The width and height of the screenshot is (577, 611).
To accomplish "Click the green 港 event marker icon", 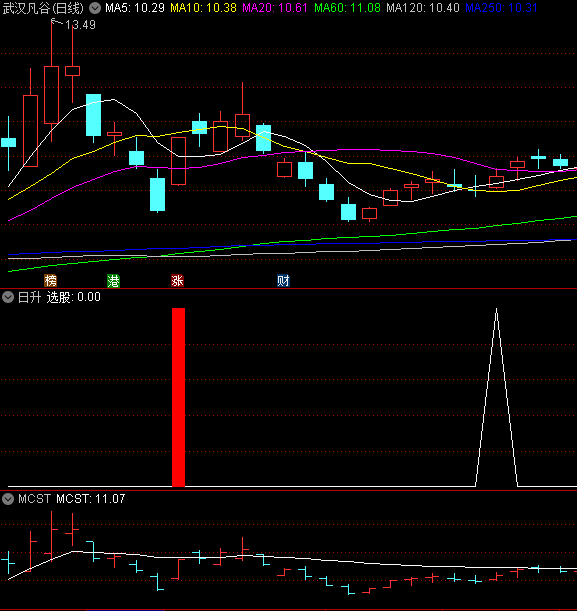I will [x=113, y=281].
